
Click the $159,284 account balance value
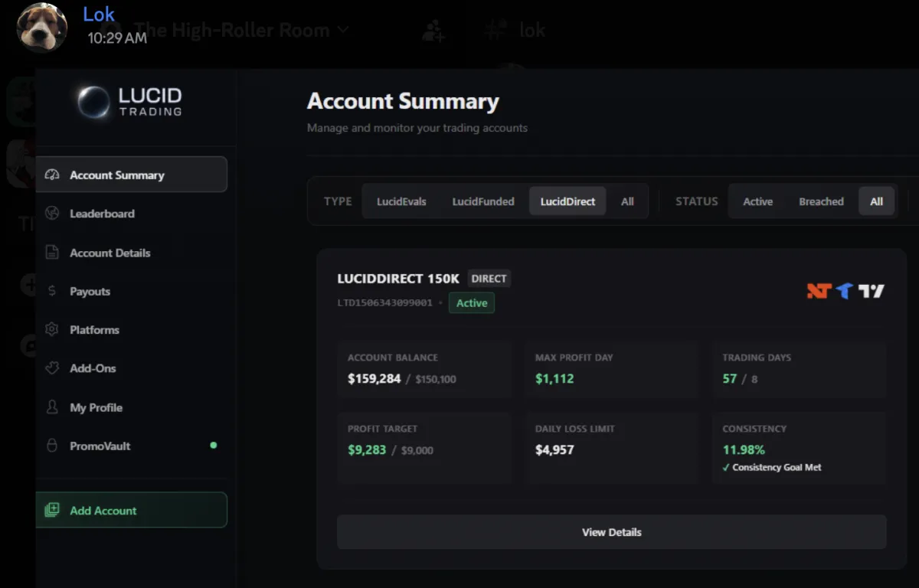(x=374, y=378)
